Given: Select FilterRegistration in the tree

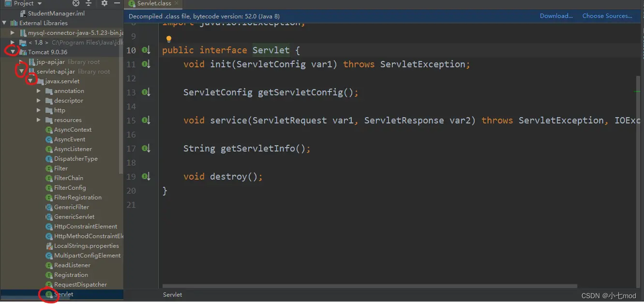Looking at the screenshot, I should (62, 198).
